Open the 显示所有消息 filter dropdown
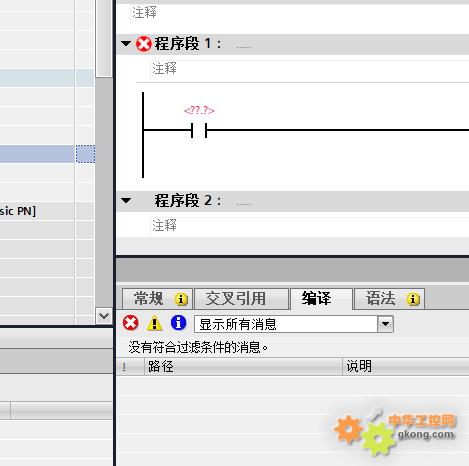This screenshot has height=466, width=469. point(385,324)
